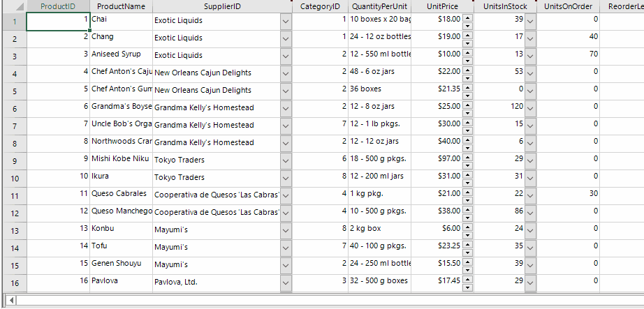
Task: Select row 5 by its row header
Action: [14, 91]
